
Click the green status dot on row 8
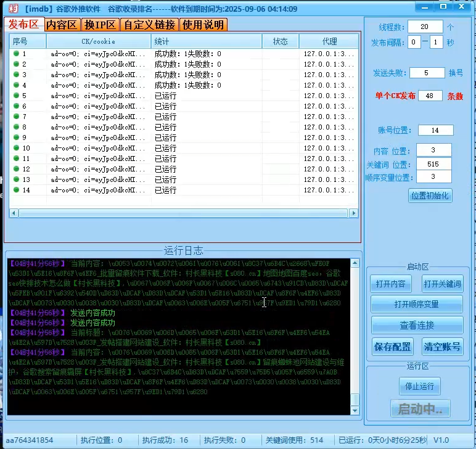click(16, 127)
